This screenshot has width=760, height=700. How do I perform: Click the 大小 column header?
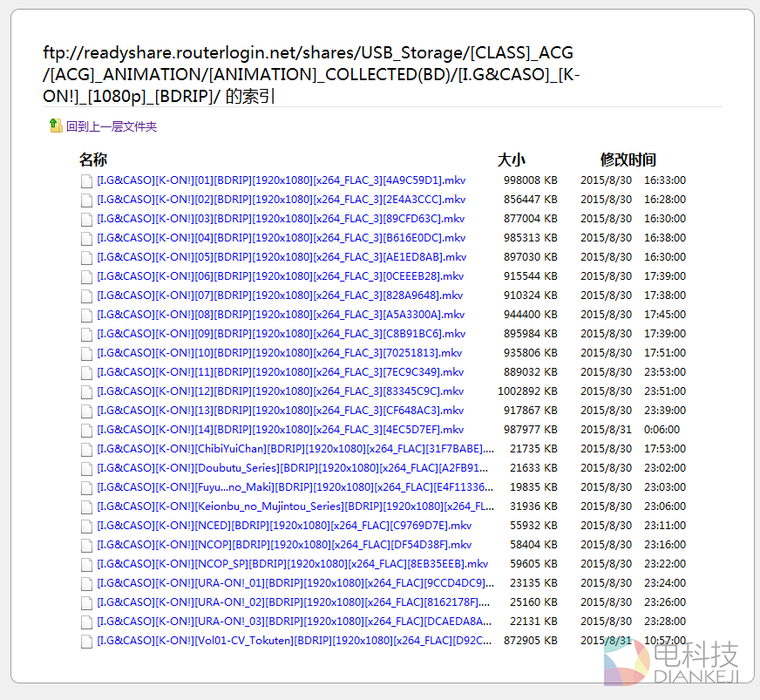coord(512,160)
